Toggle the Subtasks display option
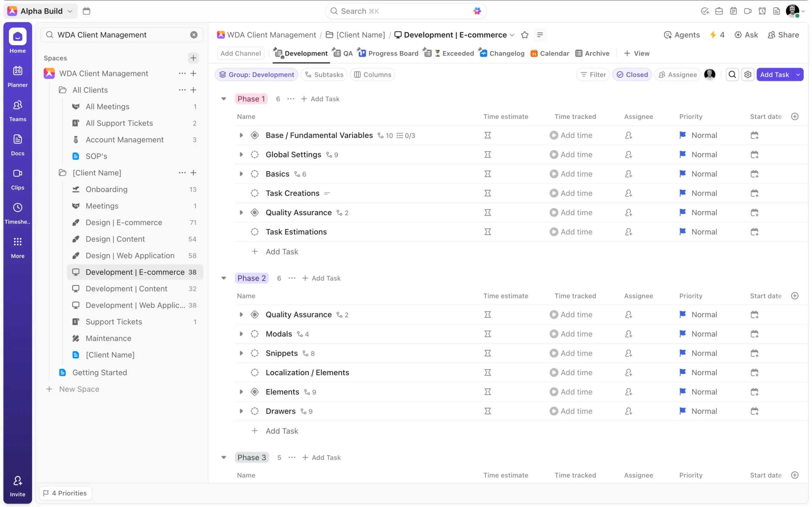The image size is (812, 507). pyautogui.click(x=324, y=74)
